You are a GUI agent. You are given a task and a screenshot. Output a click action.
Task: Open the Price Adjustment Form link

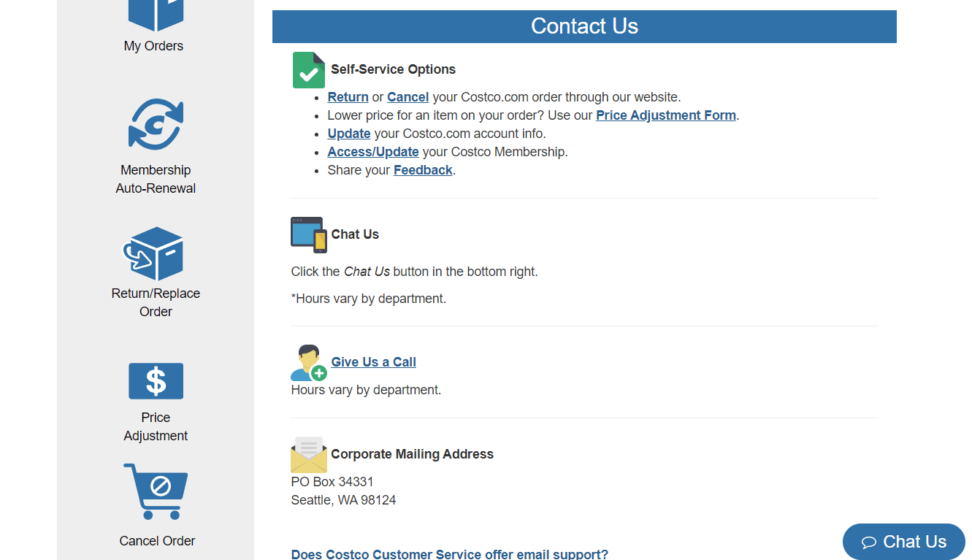(666, 115)
